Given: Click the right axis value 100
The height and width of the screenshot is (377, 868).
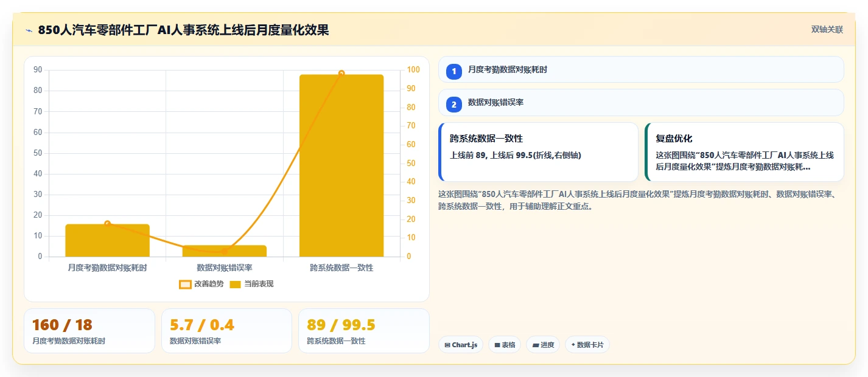Looking at the screenshot, I should tap(413, 70).
